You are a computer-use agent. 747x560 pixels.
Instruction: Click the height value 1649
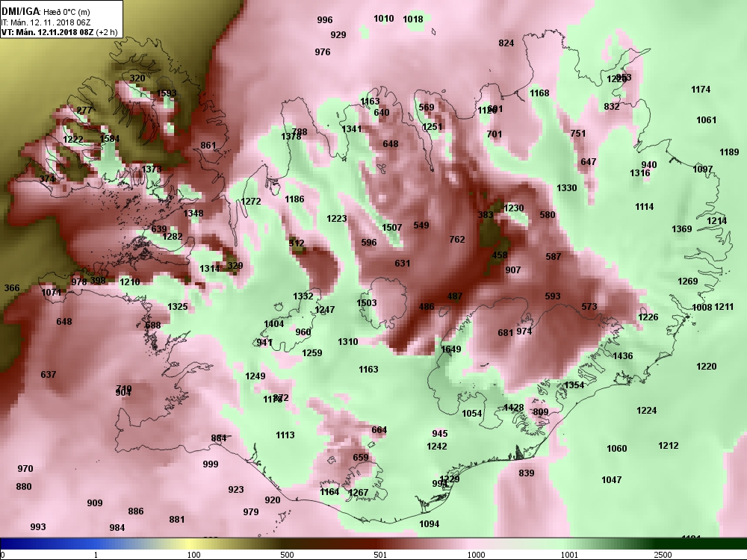pyautogui.click(x=450, y=349)
